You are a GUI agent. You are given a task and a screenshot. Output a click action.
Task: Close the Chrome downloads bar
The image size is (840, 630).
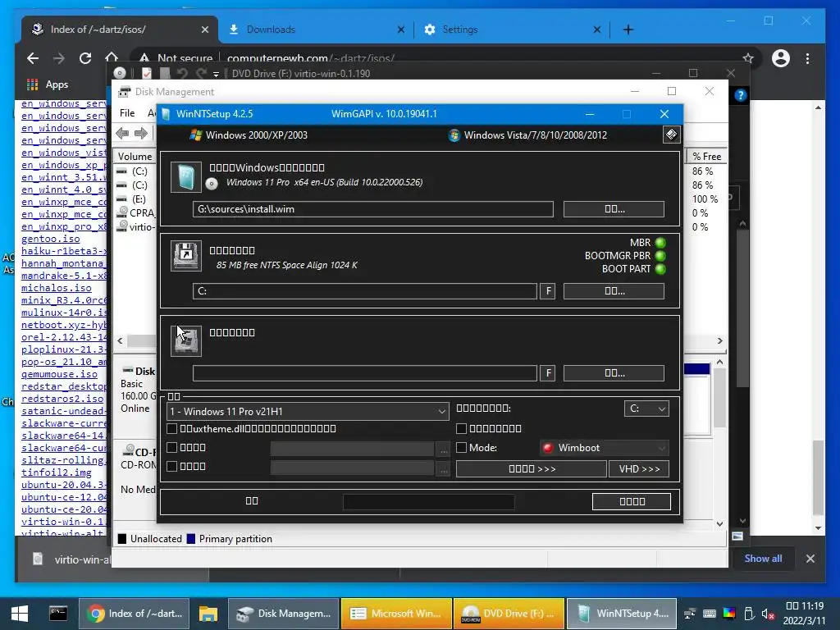coord(810,559)
